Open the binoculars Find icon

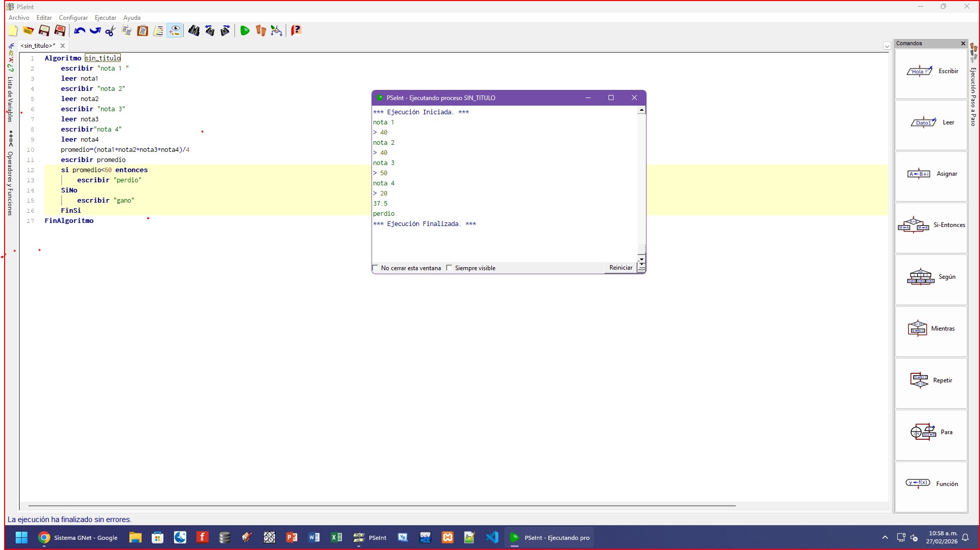[x=193, y=30]
